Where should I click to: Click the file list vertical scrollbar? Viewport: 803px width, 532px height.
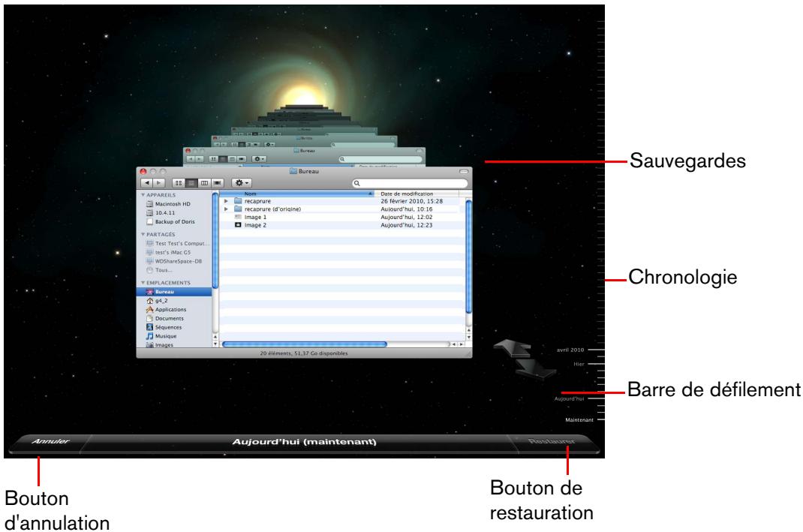pos(468,256)
